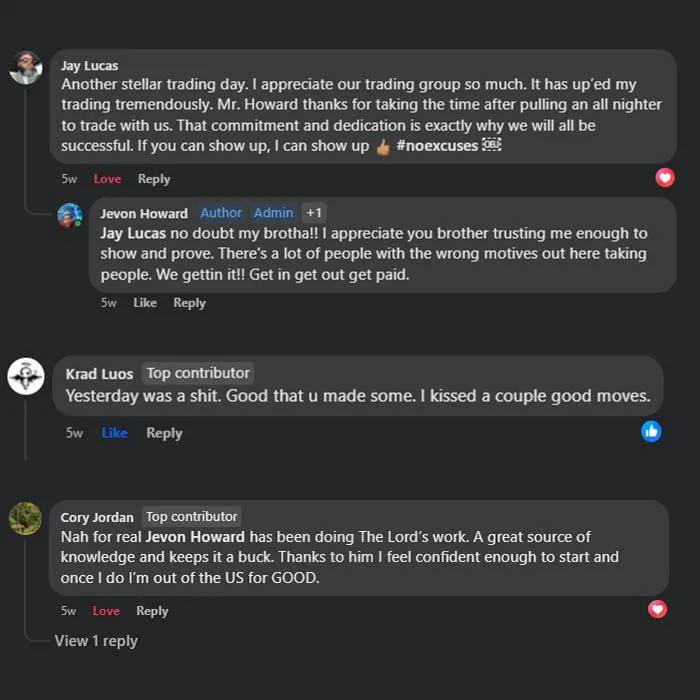Click Cory Jordan's profile picture
Viewport: 700px width, 700px height.
[x=25, y=518]
